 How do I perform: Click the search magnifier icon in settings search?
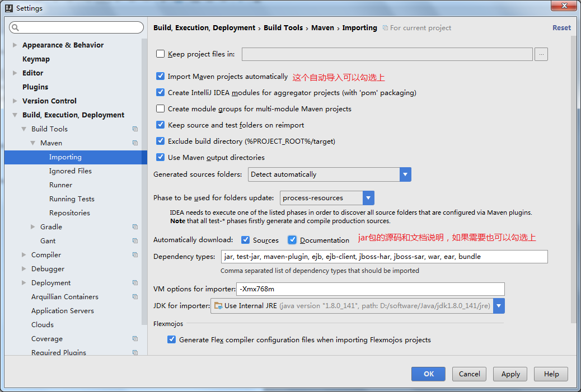point(15,27)
